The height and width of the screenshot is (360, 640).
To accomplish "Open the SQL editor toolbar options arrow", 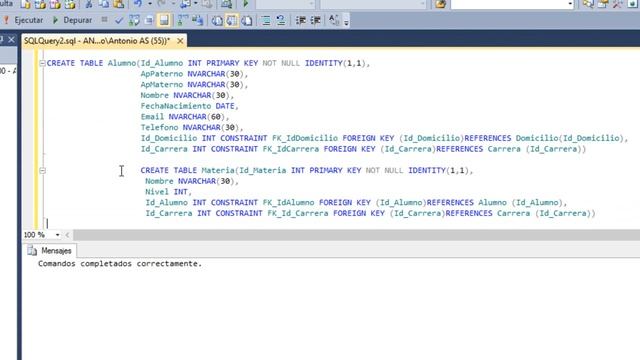I will (346, 21).
